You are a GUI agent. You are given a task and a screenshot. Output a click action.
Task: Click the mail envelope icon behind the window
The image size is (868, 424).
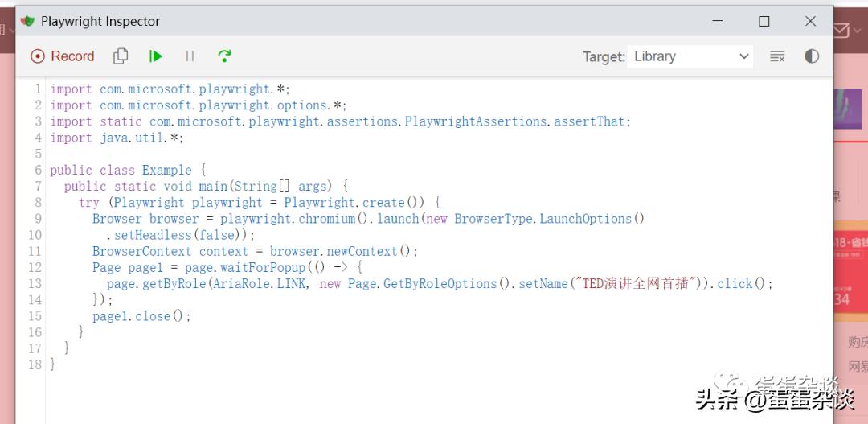(x=842, y=31)
